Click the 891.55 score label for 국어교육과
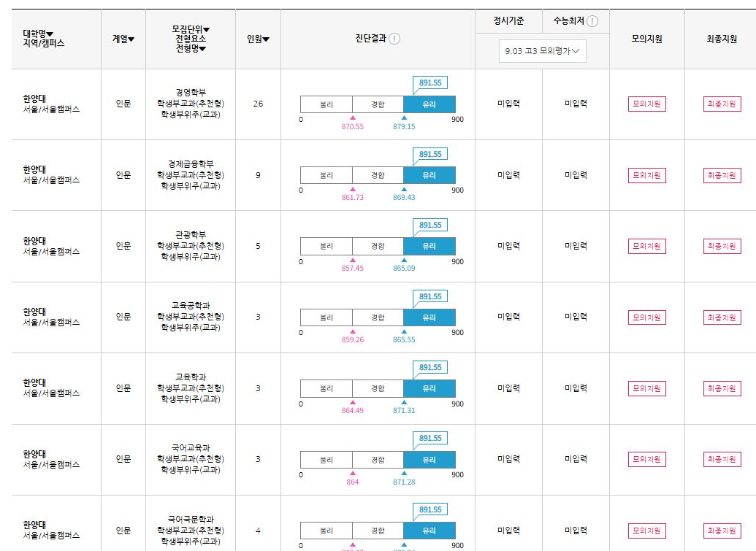 click(430, 439)
